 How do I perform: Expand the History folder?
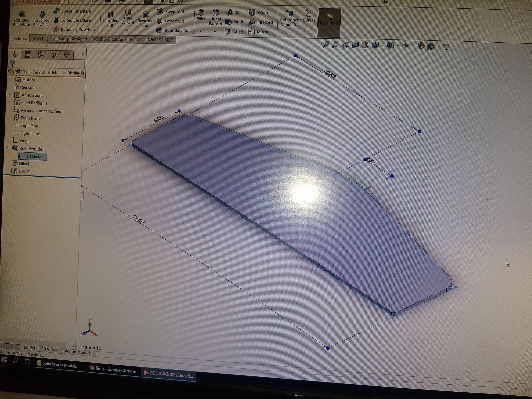pos(10,79)
